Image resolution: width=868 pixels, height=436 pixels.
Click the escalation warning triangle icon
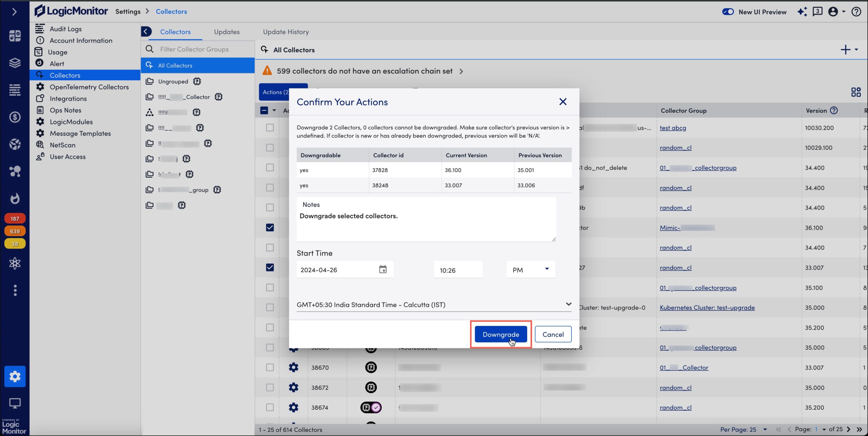point(267,71)
